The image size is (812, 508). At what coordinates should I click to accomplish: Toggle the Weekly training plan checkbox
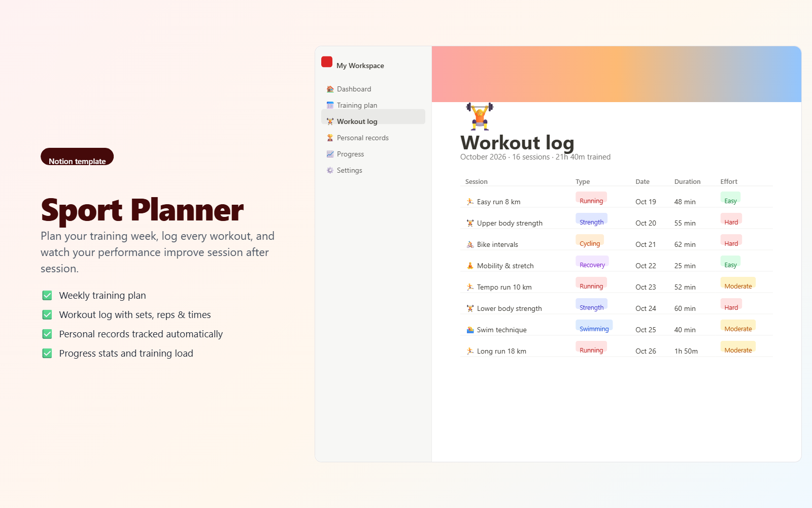tap(47, 296)
